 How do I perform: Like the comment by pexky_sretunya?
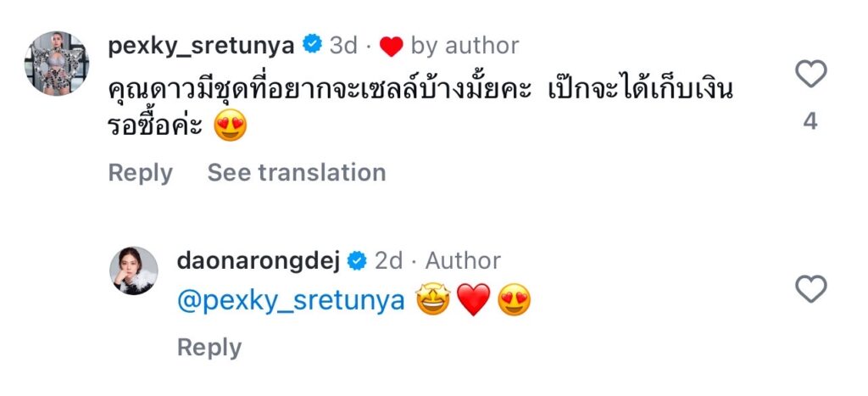click(x=810, y=76)
